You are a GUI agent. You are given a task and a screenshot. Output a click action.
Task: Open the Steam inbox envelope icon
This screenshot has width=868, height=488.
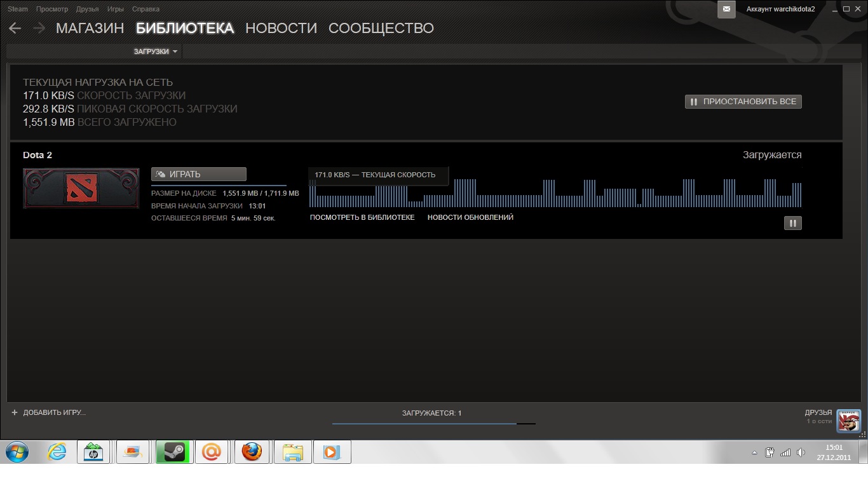[x=727, y=9]
